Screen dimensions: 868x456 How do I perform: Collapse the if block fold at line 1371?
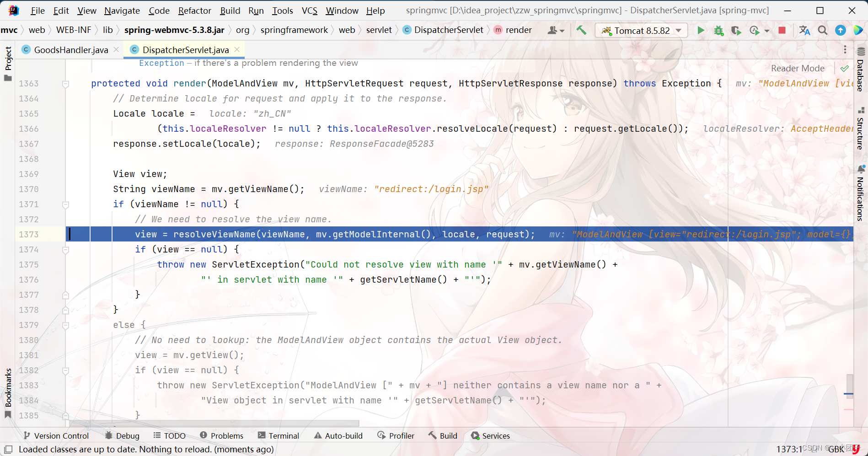tap(65, 204)
